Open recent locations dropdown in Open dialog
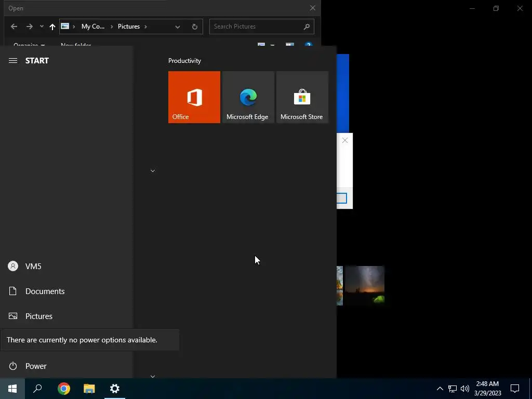The height and width of the screenshot is (399, 532). point(42,26)
